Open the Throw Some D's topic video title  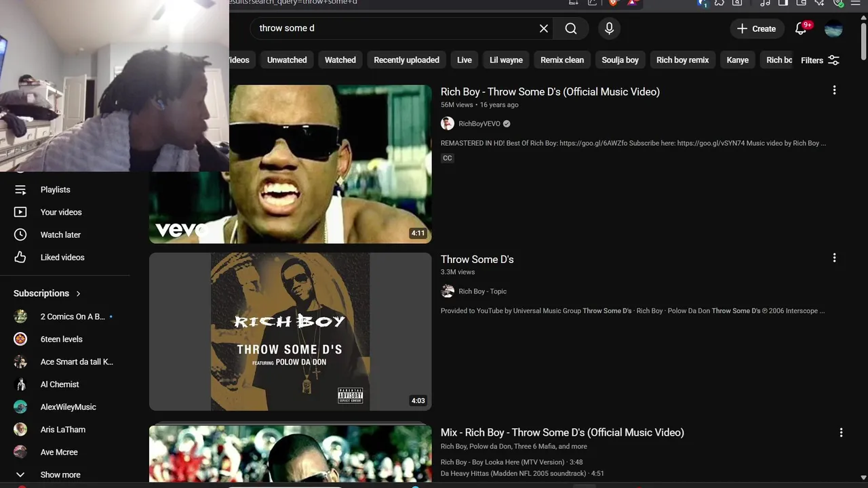coord(477,259)
